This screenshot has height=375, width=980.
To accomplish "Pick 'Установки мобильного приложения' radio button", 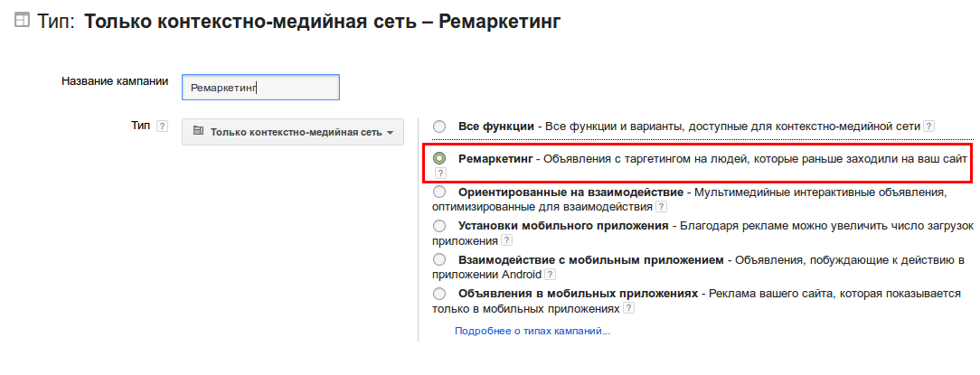I will [x=439, y=225].
